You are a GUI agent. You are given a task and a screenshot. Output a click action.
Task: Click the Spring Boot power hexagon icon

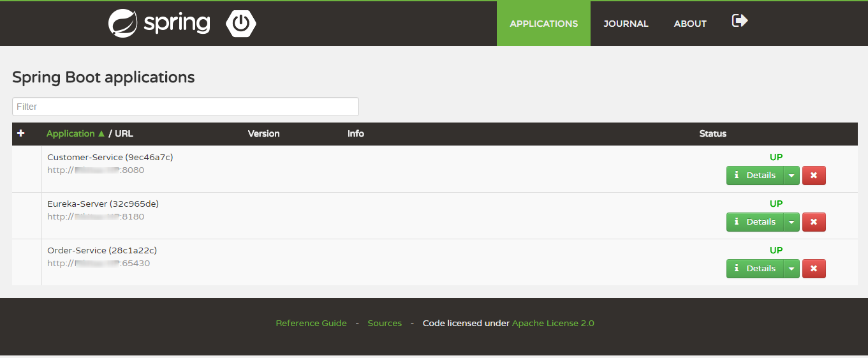pyautogui.click(x=241, y=24)
